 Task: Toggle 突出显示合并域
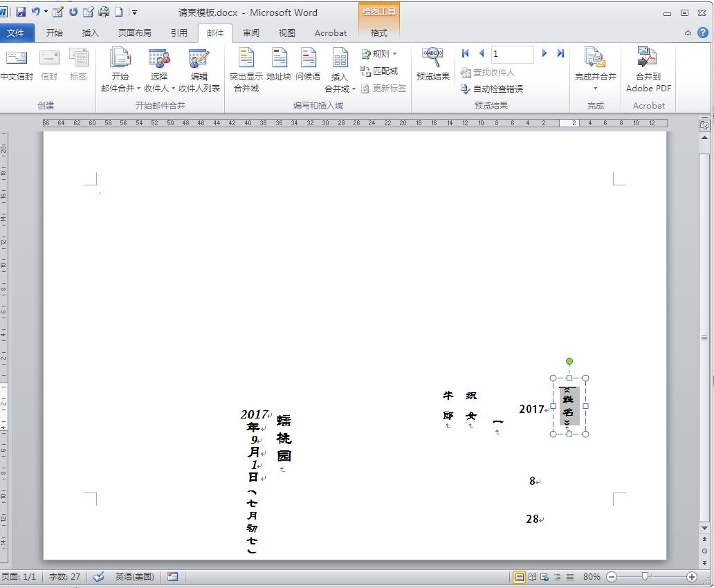[246, 71]
